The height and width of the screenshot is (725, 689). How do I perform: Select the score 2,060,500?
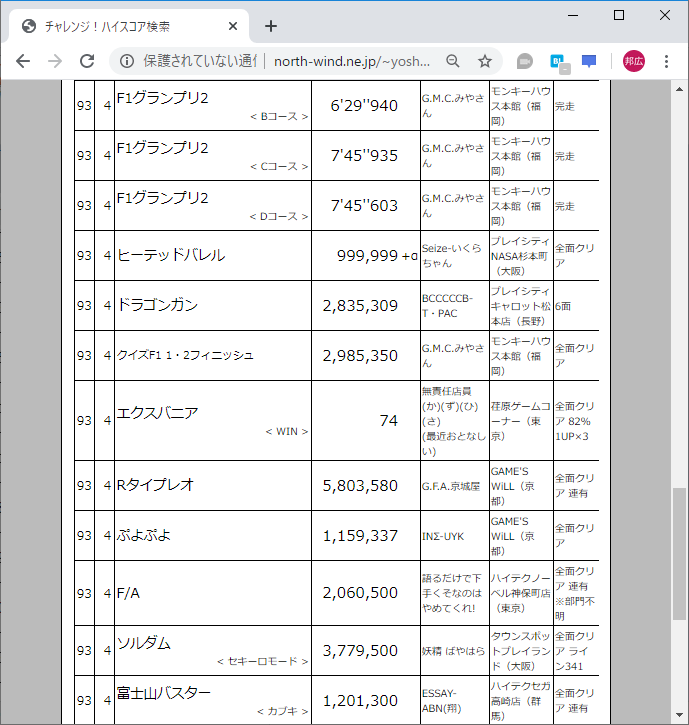(x=360, y=592)
